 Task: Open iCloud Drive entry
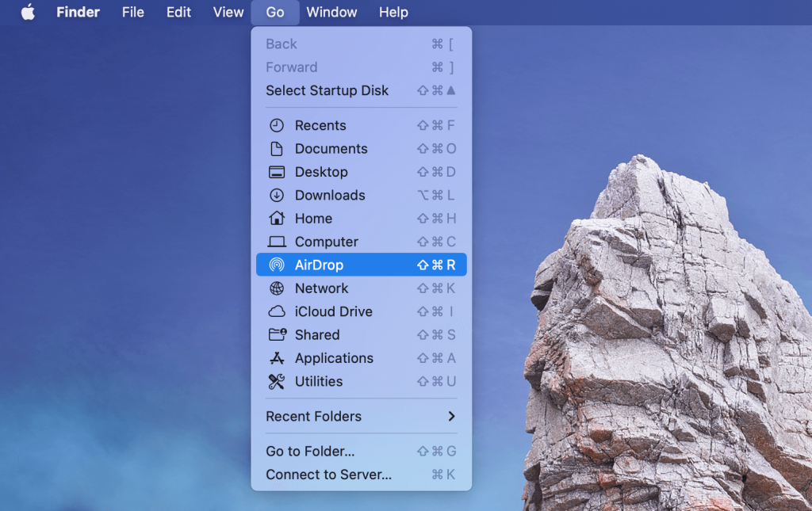(362, 311)
